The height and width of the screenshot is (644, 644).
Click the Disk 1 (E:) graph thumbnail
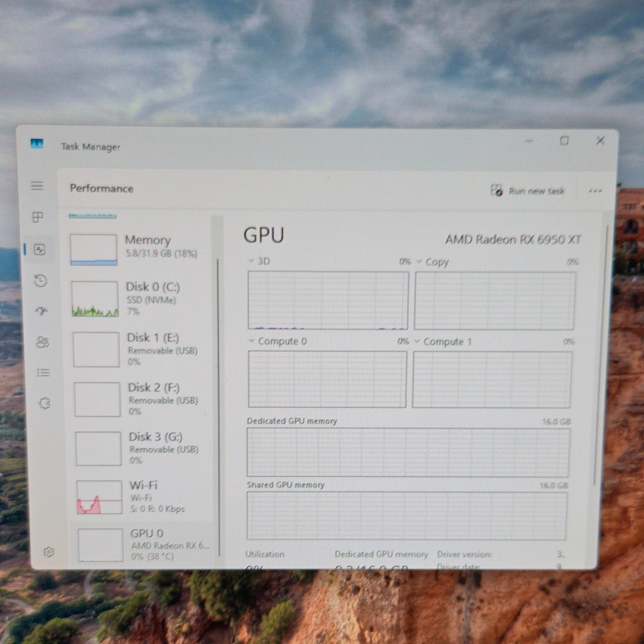pos(96,349)
